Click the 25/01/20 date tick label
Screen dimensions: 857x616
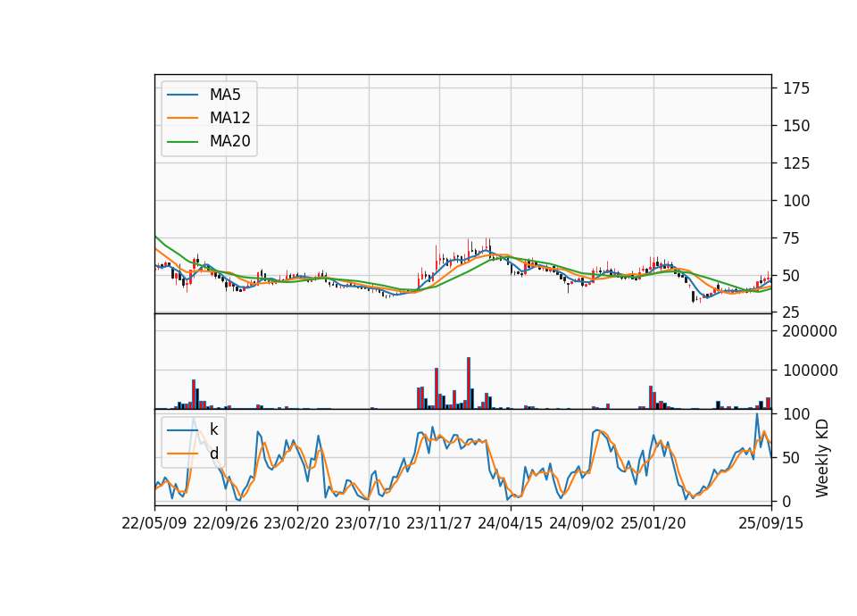[653, 523]
